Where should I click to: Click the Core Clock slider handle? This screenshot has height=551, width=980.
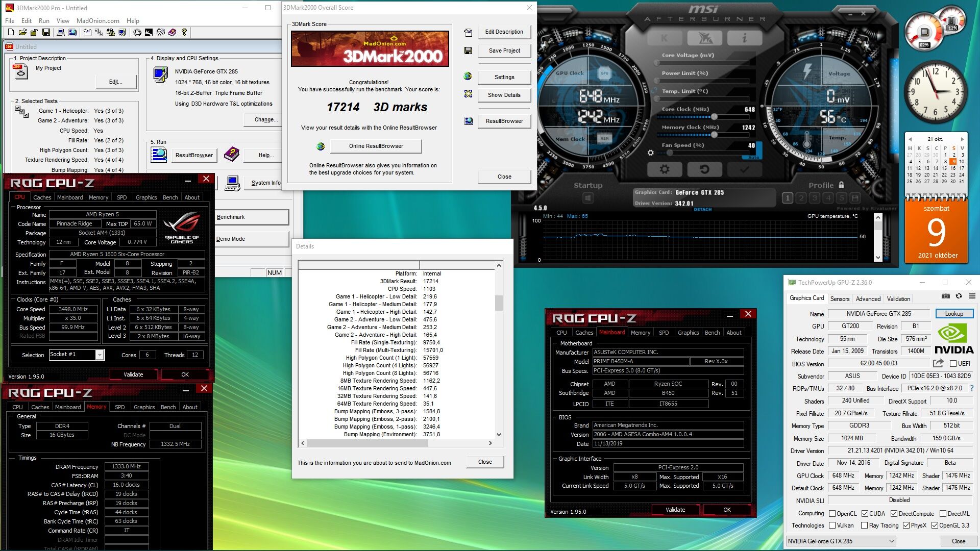(x=714, y=116)
